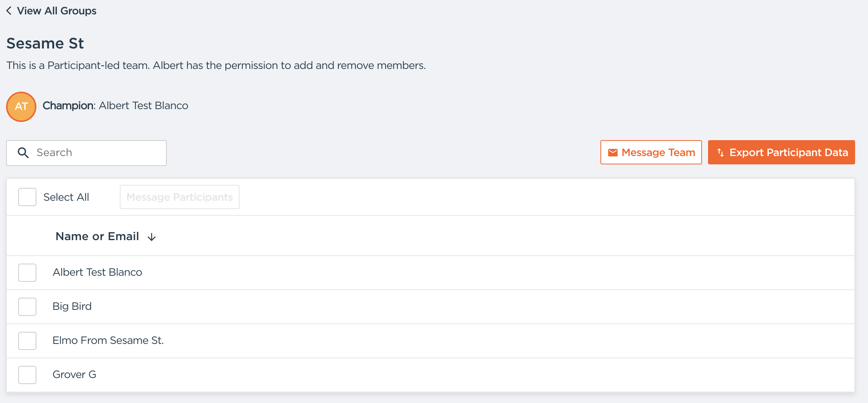Click the sort arrow next to Name or Email
Viewport: 868px width, 403px height.
[x=152, y=237]
